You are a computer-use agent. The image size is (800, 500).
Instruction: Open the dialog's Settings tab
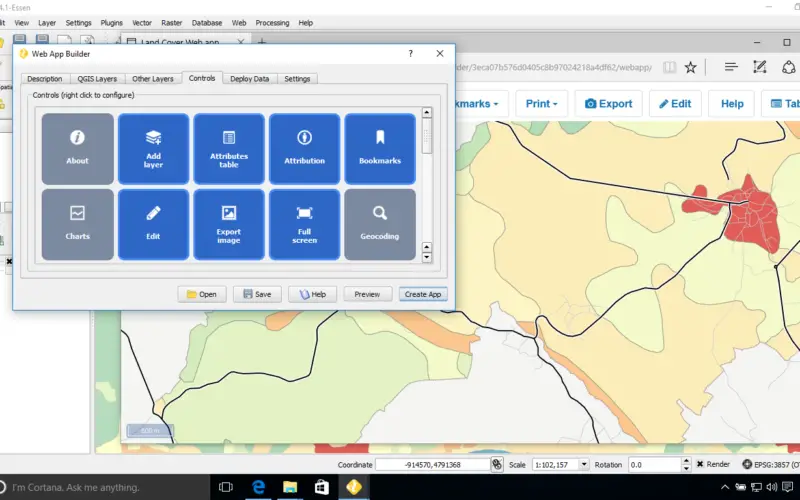[297, 79]
